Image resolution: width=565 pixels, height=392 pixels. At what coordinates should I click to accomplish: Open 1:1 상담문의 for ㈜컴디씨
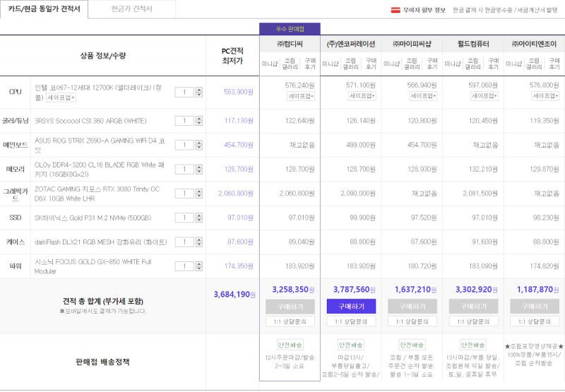[290, 321]
